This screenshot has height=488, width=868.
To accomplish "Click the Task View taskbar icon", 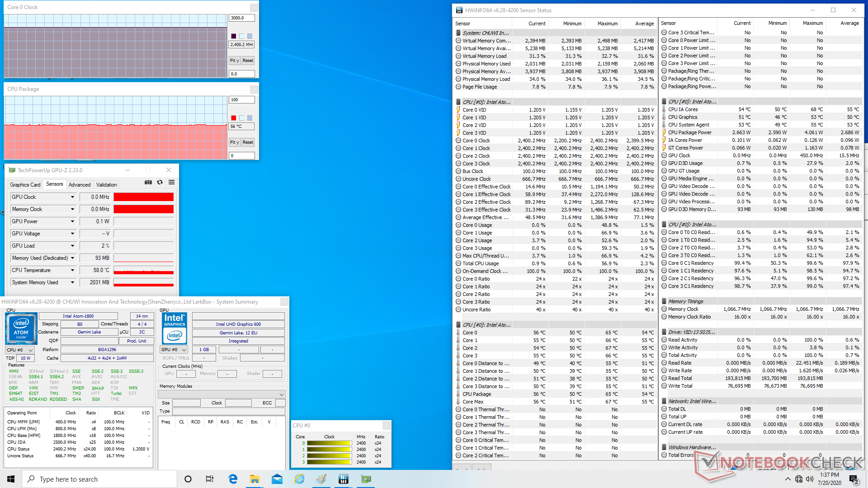I will (210, 479).
